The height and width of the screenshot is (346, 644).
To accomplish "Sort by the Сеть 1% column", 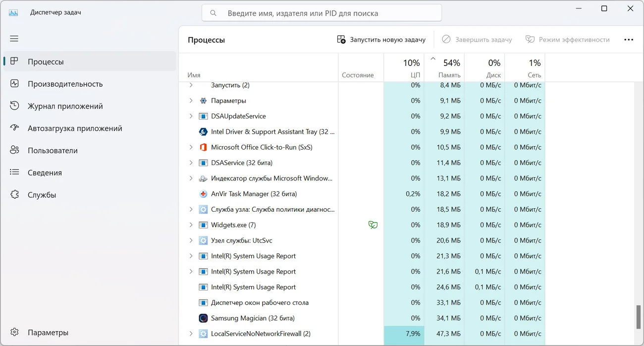I will point(525,67).
